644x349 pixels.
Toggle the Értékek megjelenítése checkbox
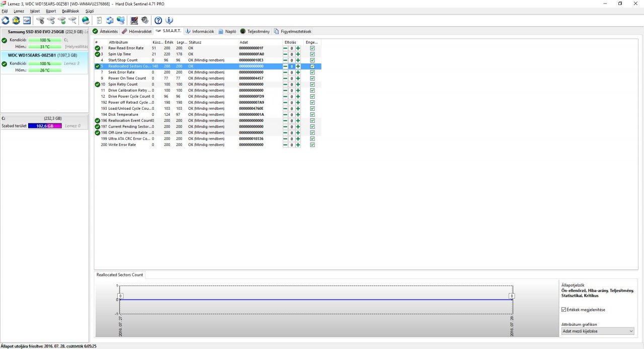[x=563, y=310]
